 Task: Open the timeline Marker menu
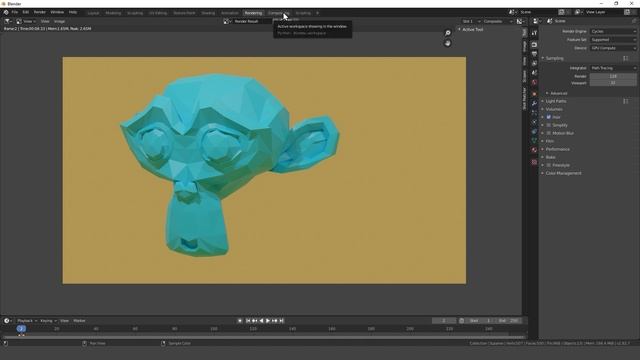point(79,321)
